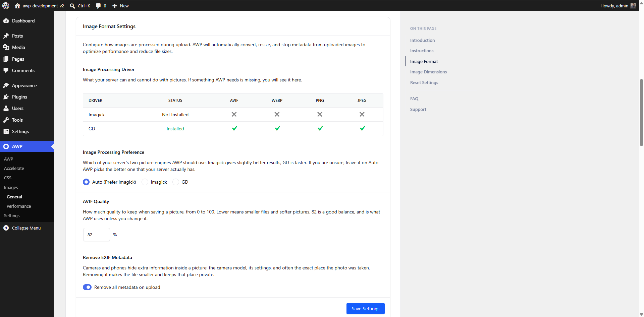
Task: Open the Howdy, admin account menu
Action: pos(618,6)
